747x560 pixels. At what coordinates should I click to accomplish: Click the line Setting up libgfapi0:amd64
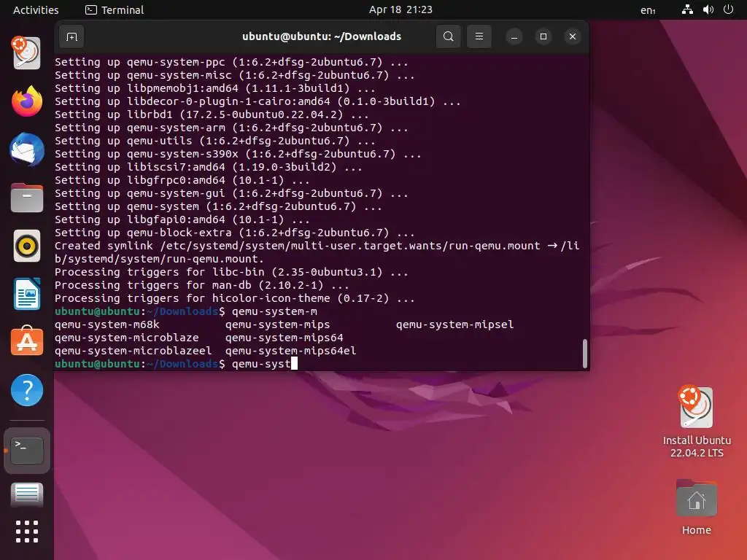tap(182, 219)
